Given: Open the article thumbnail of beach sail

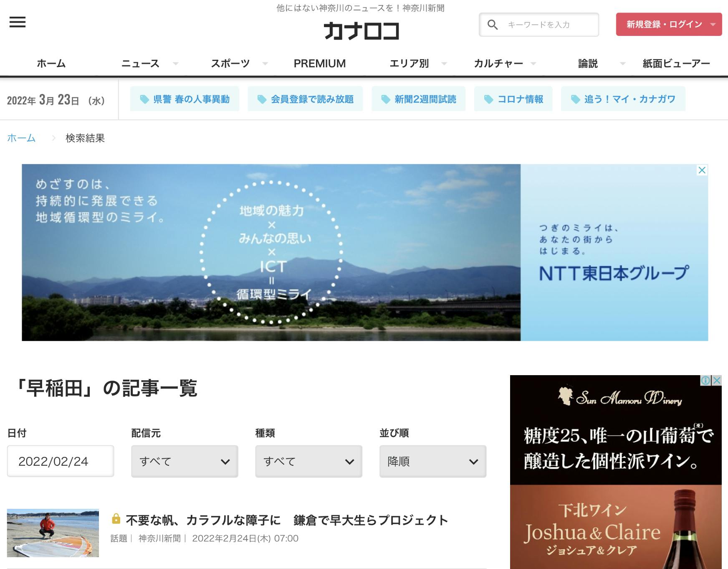Looking at the screenshot, I should [53, 533].
